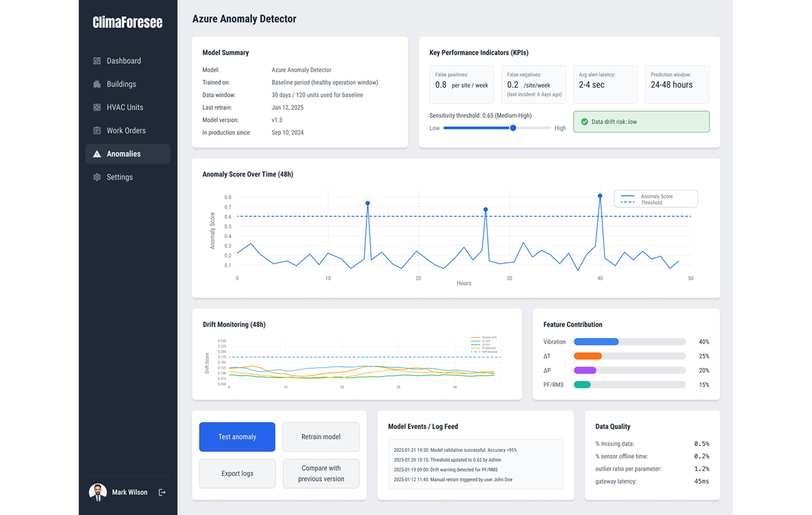Click the HVAC Units icon

(x=97, y=108)
